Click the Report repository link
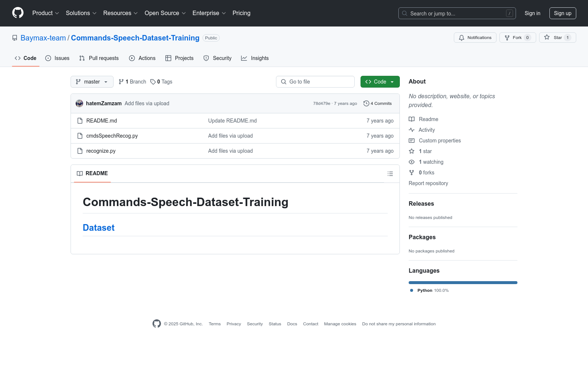 point(429,183)
